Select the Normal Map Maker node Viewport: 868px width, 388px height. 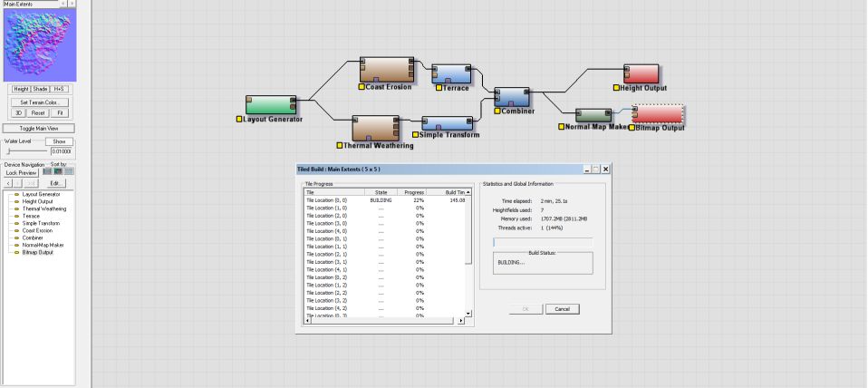[593, 115]
